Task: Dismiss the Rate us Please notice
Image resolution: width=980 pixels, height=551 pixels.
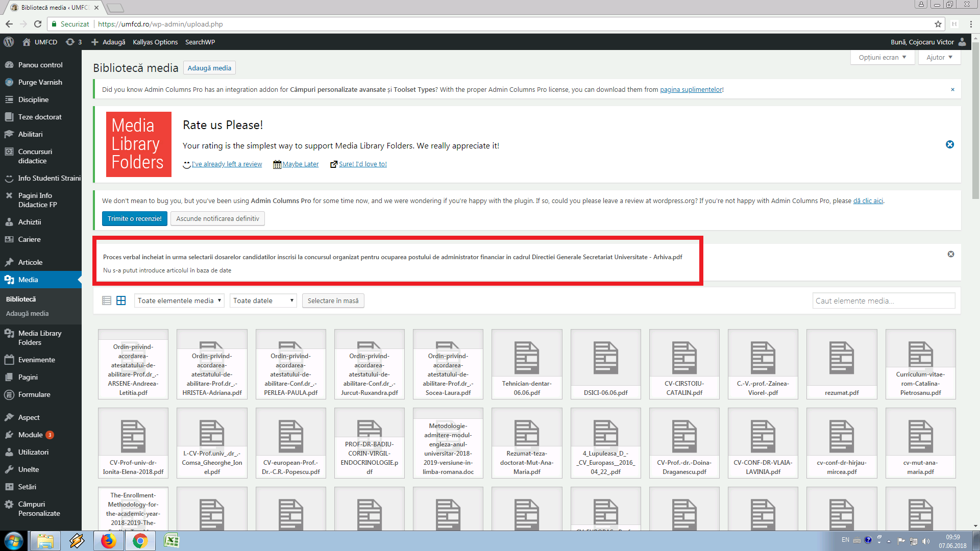Action: click(949, 144)
